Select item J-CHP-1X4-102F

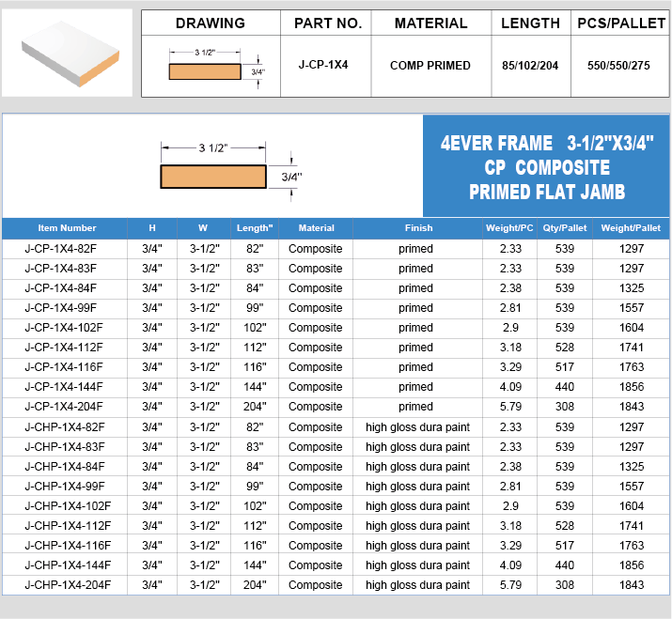(x=68, y=506)
